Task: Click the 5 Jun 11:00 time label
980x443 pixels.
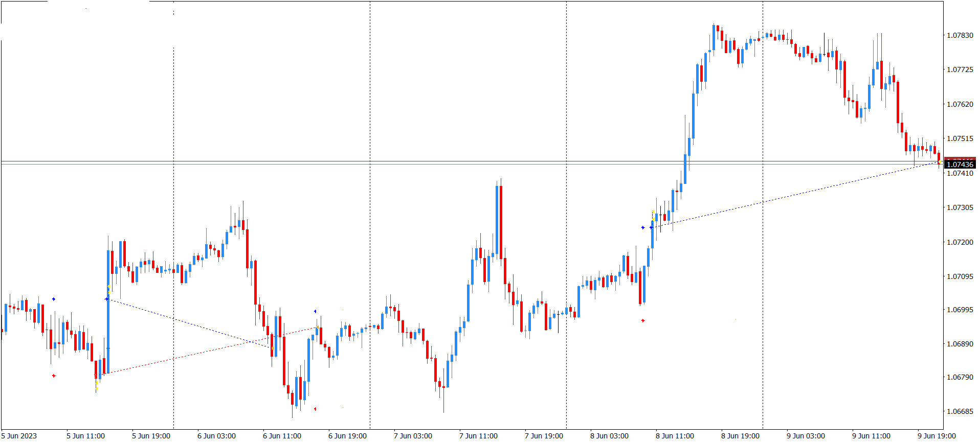Action: click(85, 436)
